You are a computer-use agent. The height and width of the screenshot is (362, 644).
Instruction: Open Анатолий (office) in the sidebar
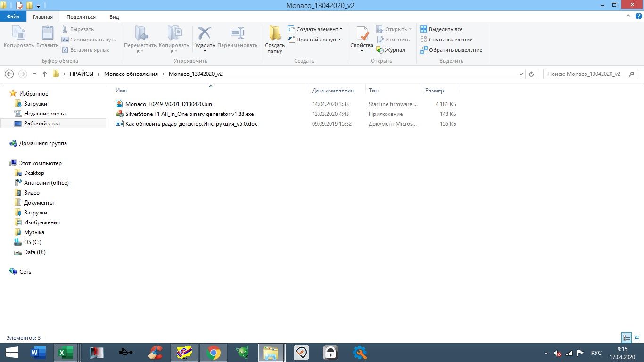pyautogui.click(x=46, y=183)
